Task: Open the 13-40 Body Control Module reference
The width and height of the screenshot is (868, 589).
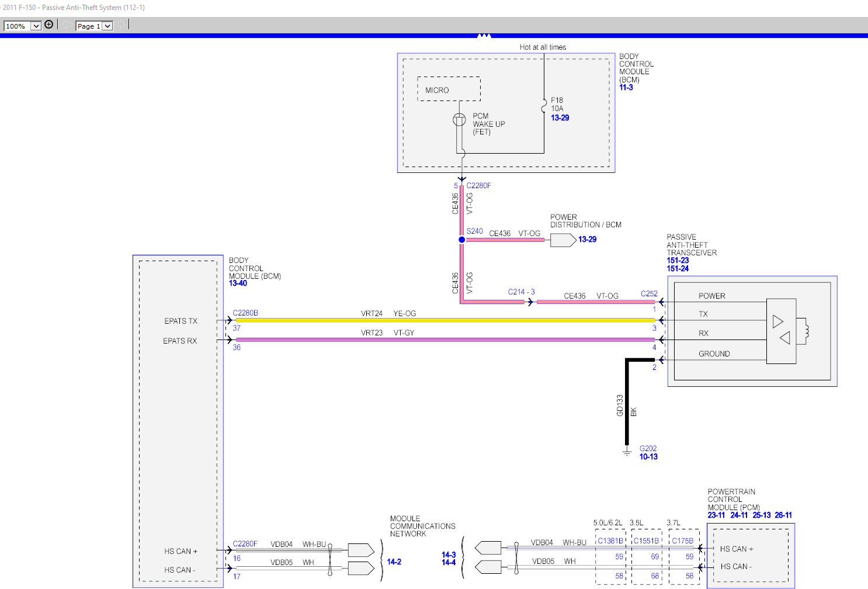Action: point(238,283)
